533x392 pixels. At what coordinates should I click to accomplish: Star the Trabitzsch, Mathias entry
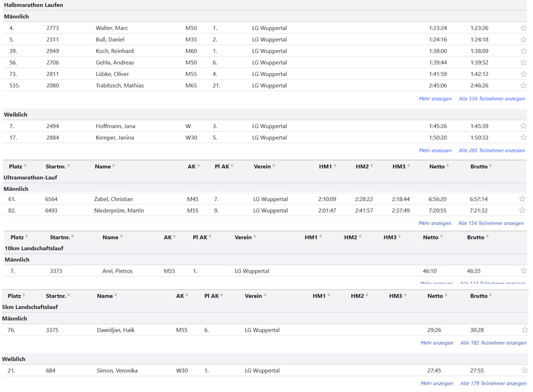(x=523, y=85)
